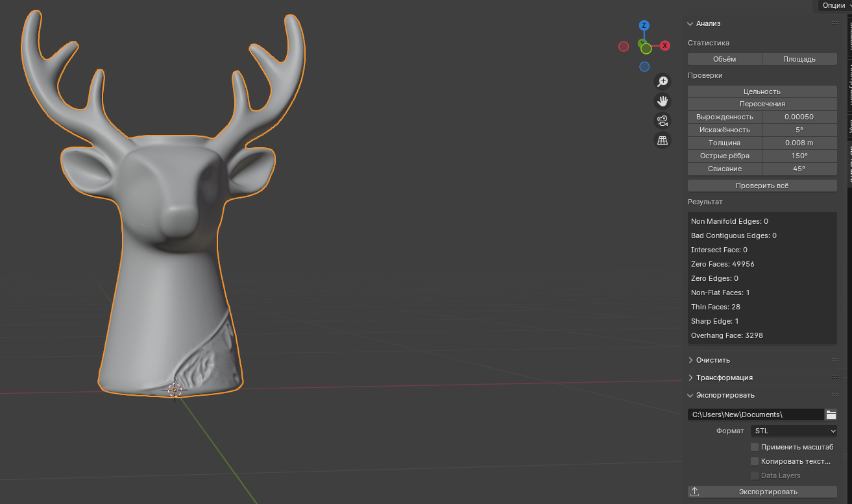Click the Объём statistics button
852x504 pixels.
(724, 59)
